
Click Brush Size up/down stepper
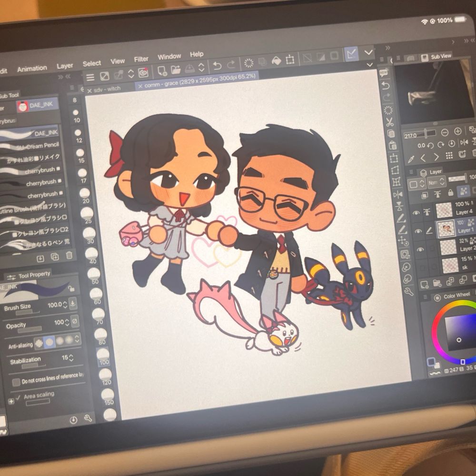[65, 305]
